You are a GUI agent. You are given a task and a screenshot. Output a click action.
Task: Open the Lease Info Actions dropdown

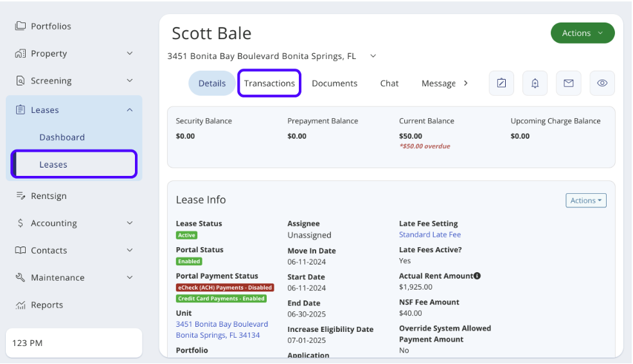click(585, 200)
